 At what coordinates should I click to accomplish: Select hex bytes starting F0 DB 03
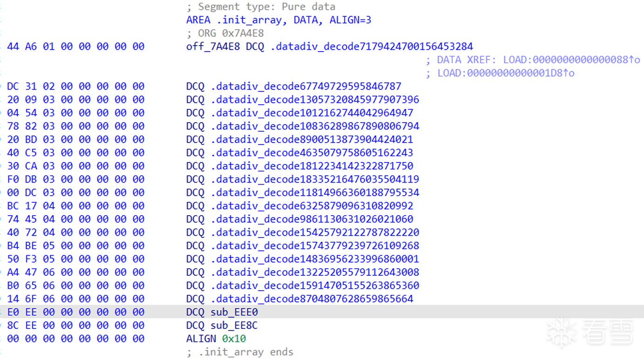76,179
